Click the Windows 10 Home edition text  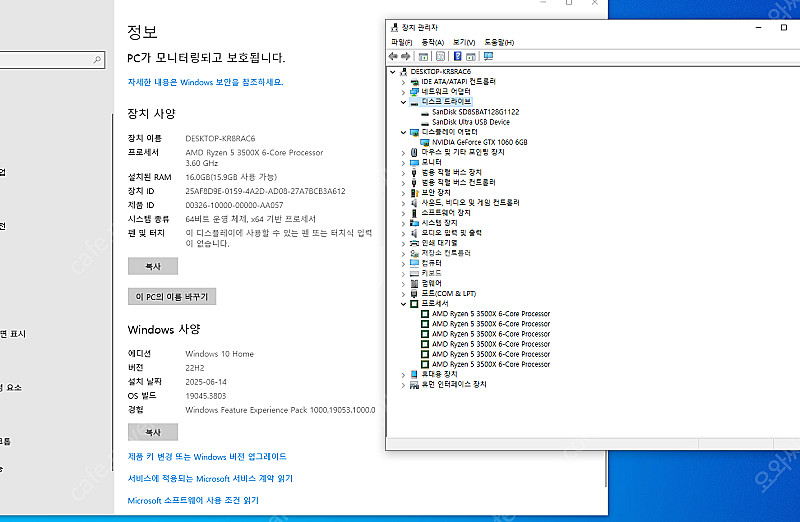pos(219,354)
